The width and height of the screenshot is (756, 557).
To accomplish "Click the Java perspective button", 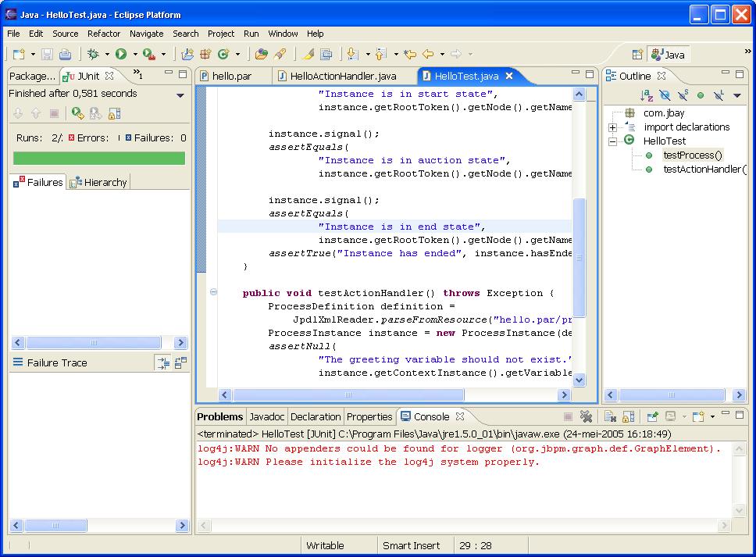I will pyautogui.click(x=669, y=55).
